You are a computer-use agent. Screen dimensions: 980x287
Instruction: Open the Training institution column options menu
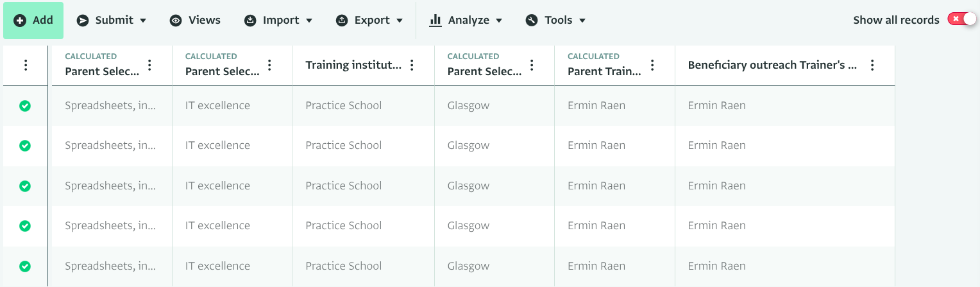412,65
